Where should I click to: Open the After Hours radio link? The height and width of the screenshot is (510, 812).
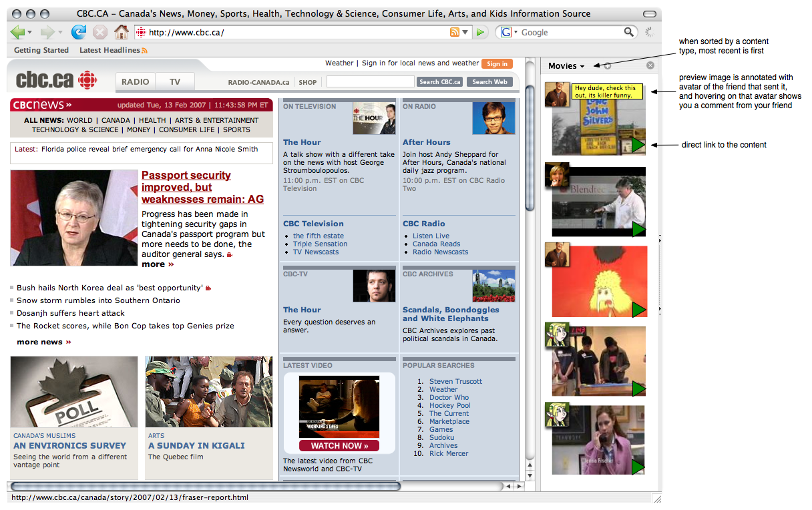[426, 142]
